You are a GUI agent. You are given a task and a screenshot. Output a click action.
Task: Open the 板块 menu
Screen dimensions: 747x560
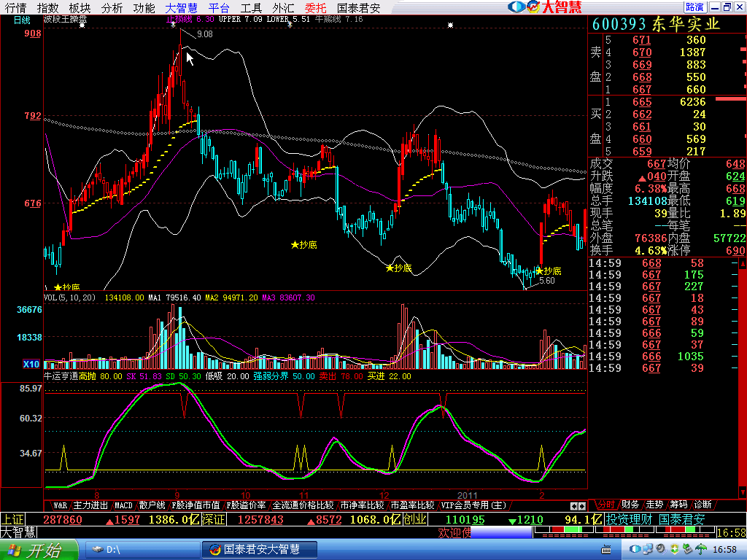point(80,7)
